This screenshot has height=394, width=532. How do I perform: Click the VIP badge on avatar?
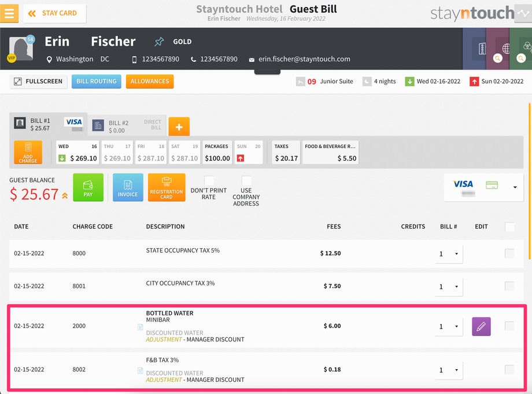coord(12,58)
